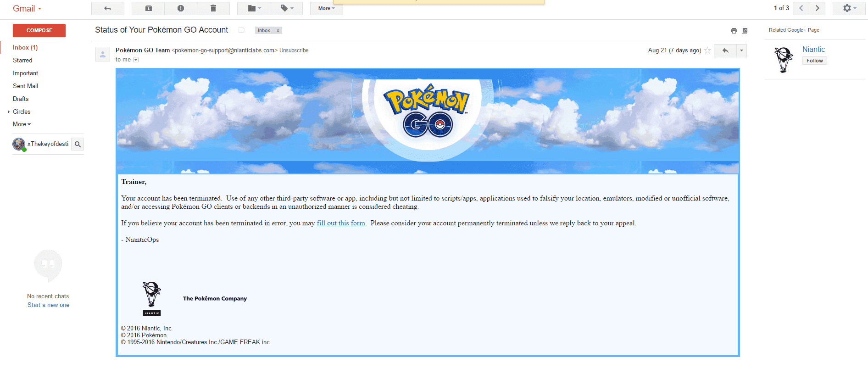The width and height of the screenshot is (868, 374).
Task: Click the xThekeyofdesti chat username
Action: [48, 144]
